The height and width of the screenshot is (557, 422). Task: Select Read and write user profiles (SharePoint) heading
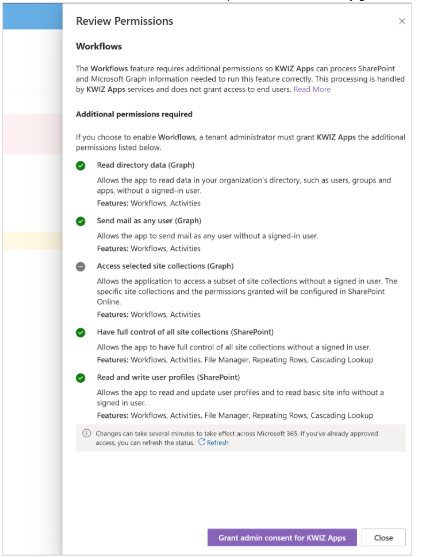pos(168,377)
